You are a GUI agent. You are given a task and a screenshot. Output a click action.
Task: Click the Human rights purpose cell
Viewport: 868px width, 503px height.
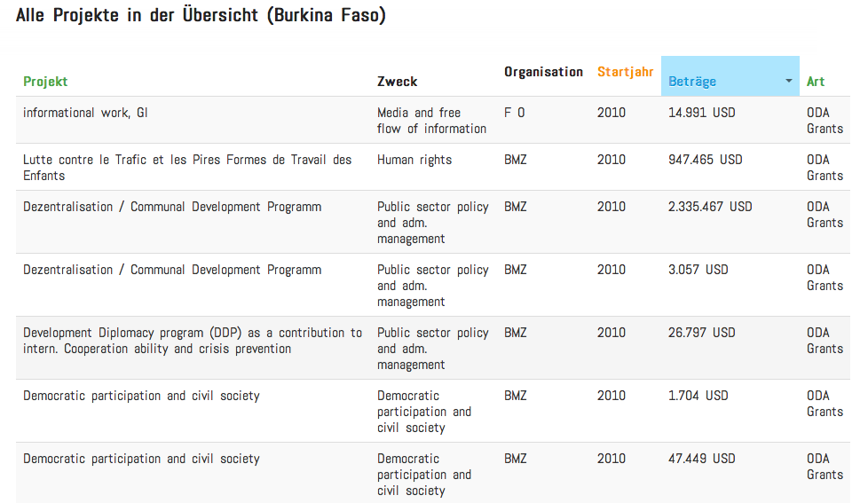414,160
